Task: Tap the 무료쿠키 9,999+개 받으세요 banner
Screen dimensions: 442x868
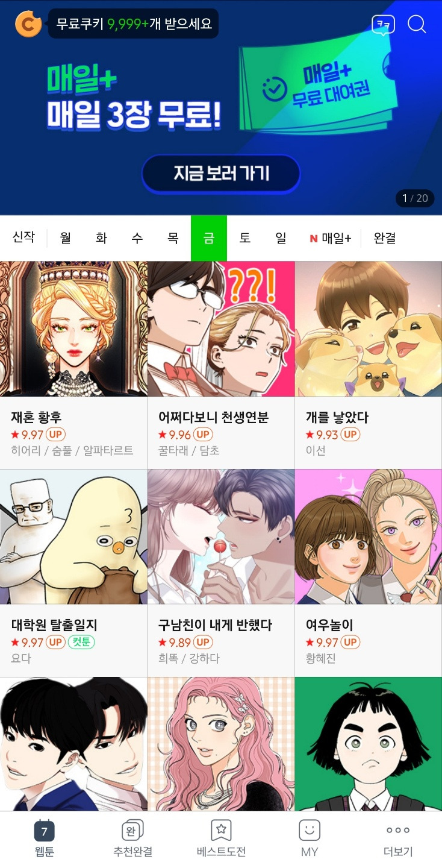Action: tap(133, 24)
